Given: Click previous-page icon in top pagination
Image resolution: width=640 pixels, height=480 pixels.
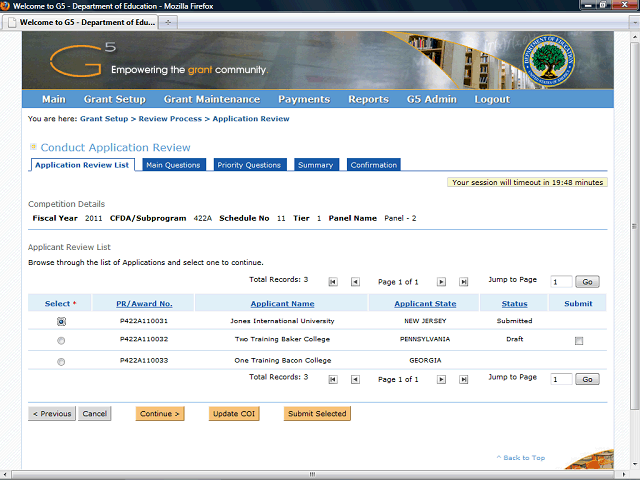Looking at the screenshot, I should 355,282.
